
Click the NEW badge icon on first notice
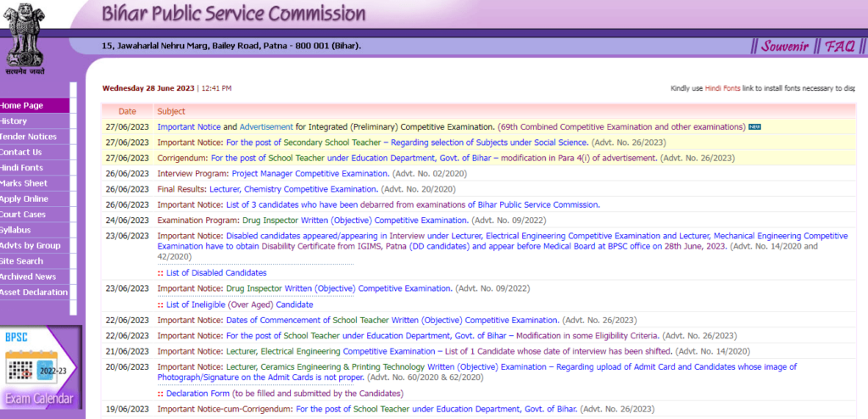click(754, 127)
